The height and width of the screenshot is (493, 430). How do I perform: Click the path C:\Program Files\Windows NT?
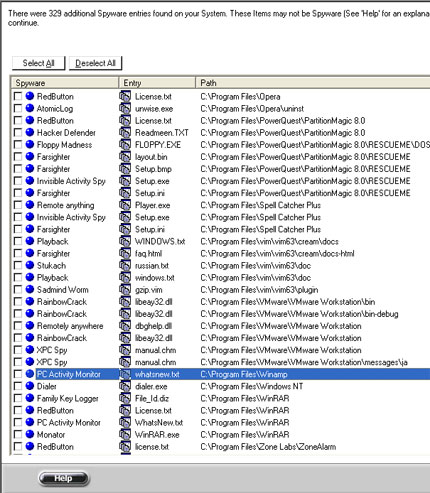(x=252, y=386)
